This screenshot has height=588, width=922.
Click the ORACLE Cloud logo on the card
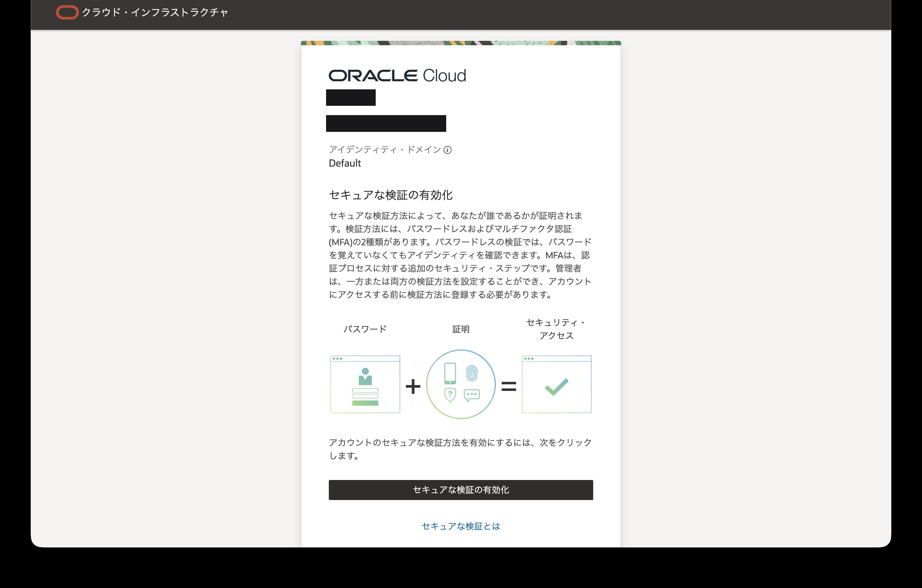point(397,75)
